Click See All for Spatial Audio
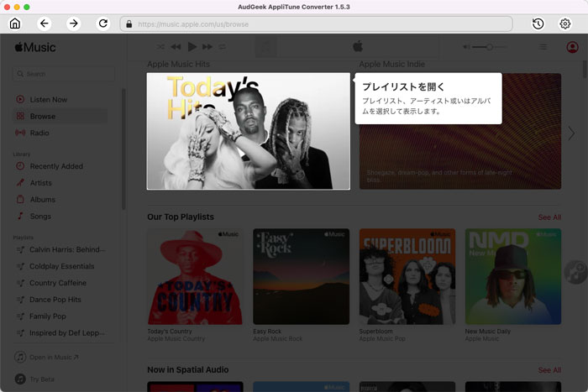 pyautogui.click(x=549, y=370)
